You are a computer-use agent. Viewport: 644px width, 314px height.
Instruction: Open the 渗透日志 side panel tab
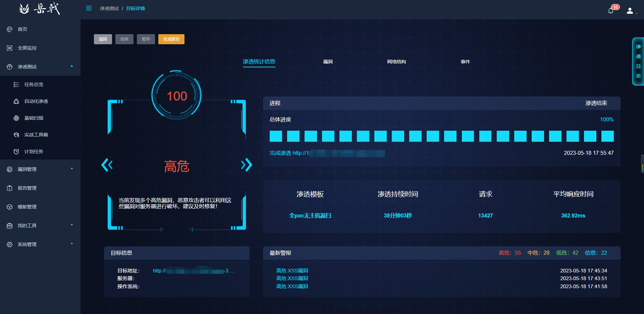tap(638, 62)
